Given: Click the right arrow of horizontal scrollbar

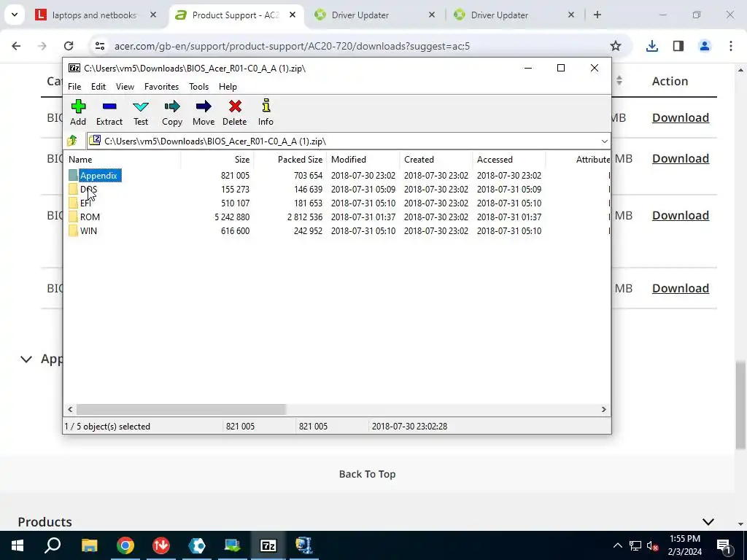Looking at the screenshot, I should (603, 410).
